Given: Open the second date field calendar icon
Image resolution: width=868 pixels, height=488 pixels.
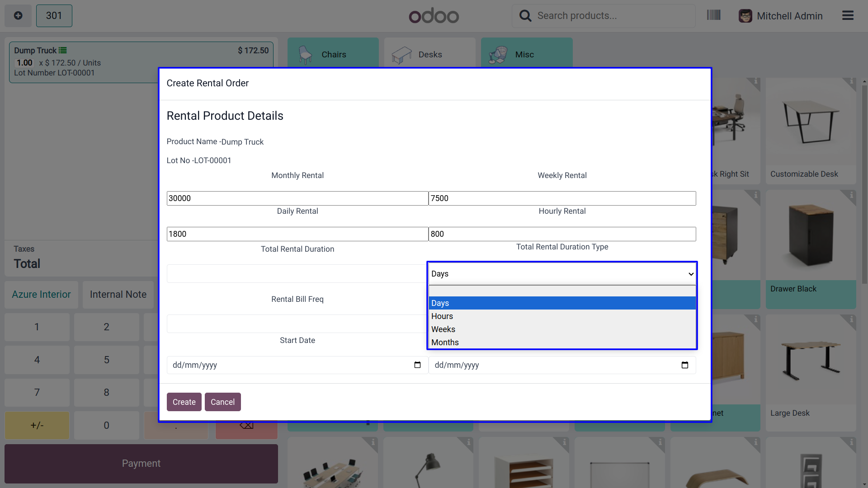Looking at the screenshot, I should tap(684, 365).
